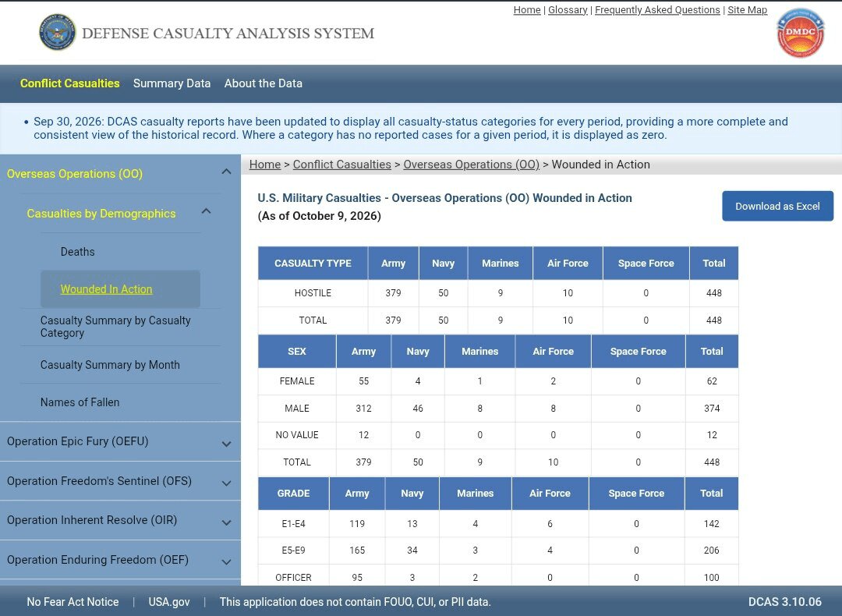
Task: Click the OFFICER grade row label
Action: click(294, 577)
